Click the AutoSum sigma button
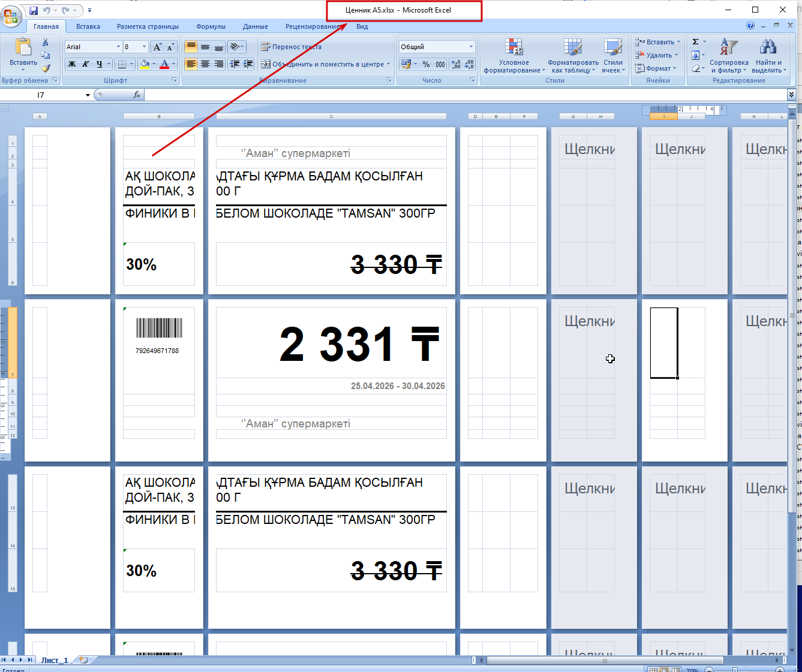The height and width of the screenshot is (672, 802). [695, 42]
